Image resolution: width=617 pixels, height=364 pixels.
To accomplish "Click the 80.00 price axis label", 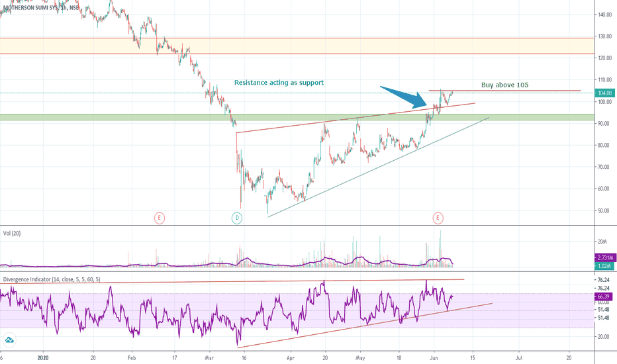I will (604, 145).
